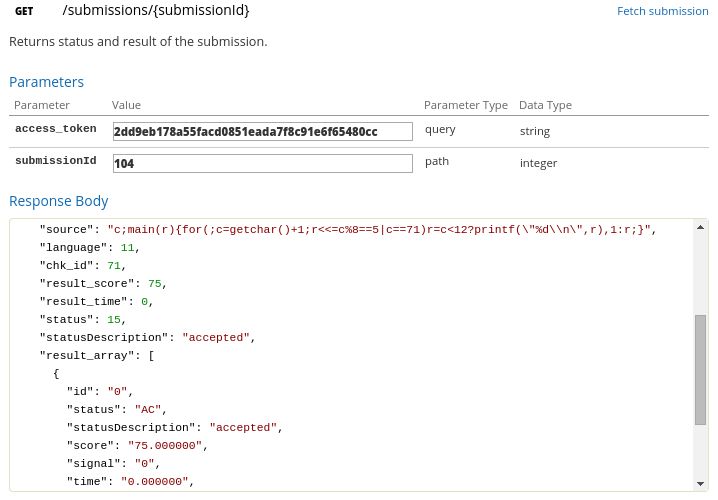Click the access_token parameter label
Image resolution: width=718 pixels, height=500 pixels.
point(56,129)
